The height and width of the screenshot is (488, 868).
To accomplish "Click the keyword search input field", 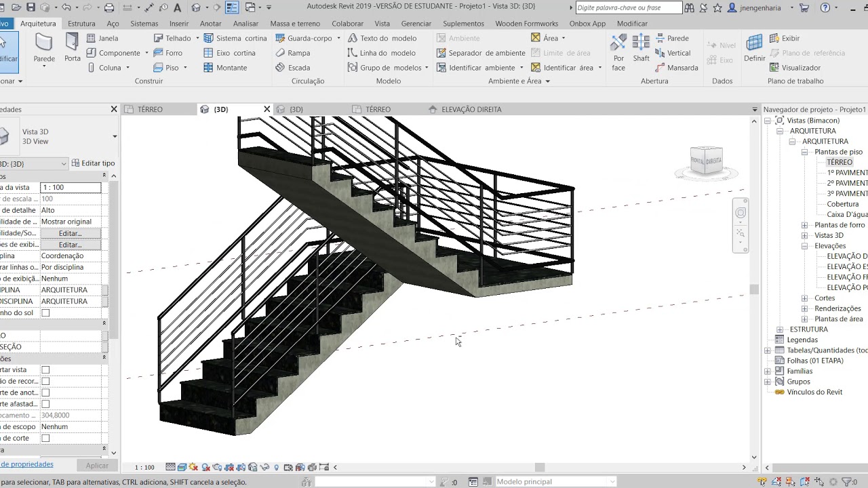I will point(629,8).
